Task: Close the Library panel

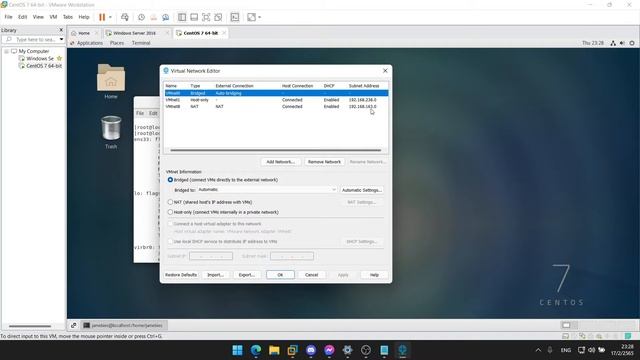Action: click(x=61, y=30)
